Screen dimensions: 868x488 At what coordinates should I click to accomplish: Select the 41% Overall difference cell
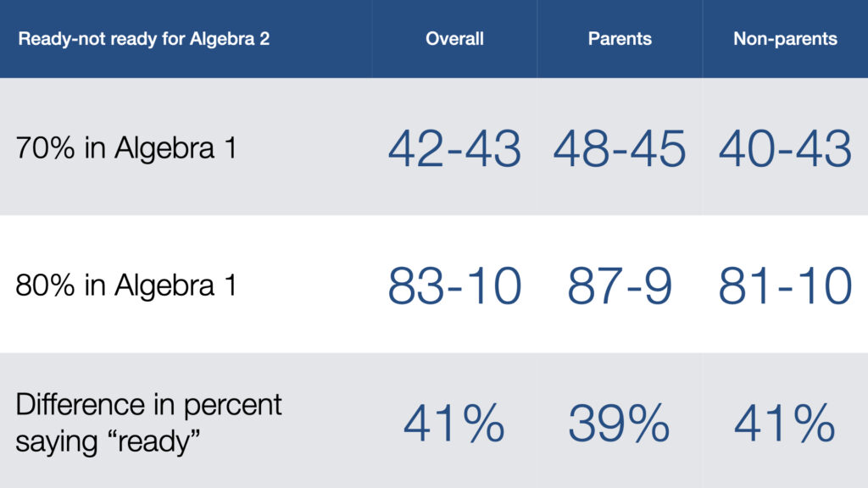454,424
